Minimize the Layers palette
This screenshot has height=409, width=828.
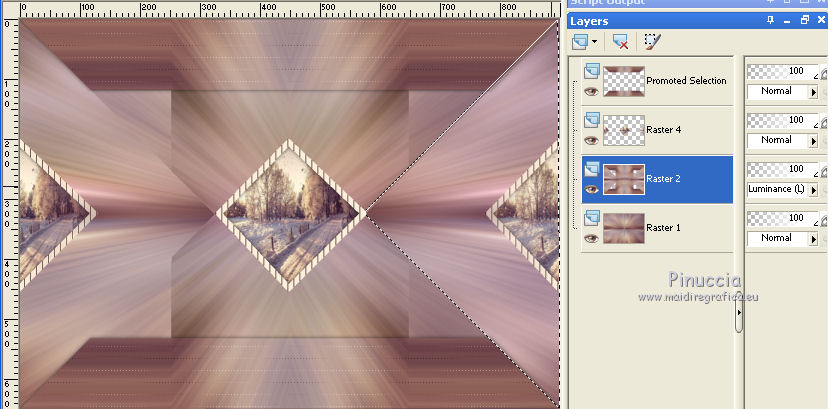[x=787, y=21]
